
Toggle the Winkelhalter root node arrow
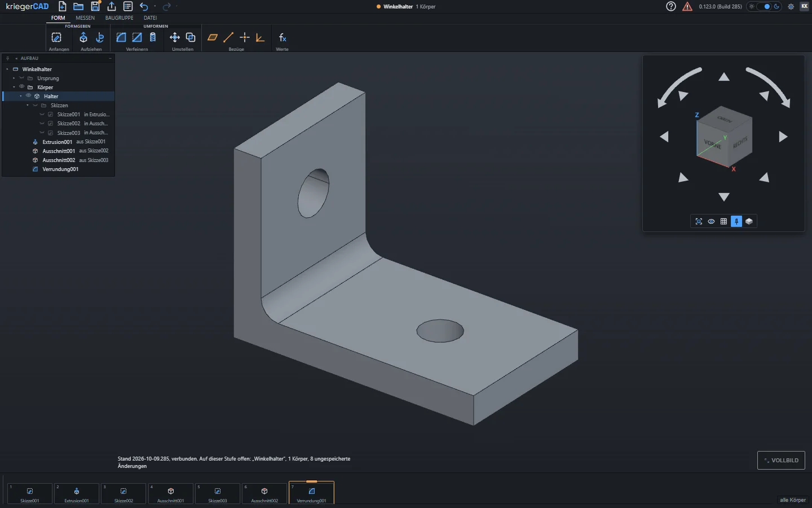pos(7,69)
